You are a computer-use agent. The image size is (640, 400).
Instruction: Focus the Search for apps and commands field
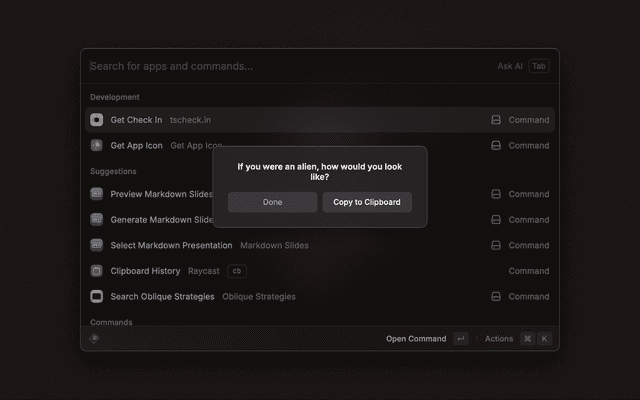click(x=280, y=66)
